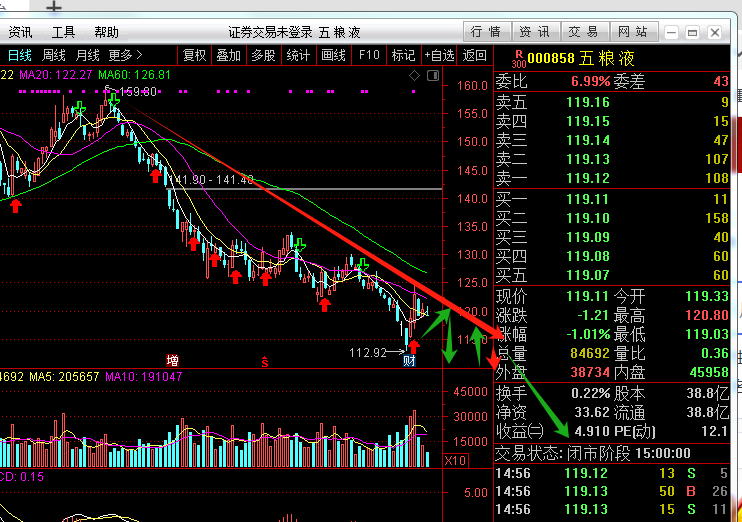Open the 工具 menu
This screenshot has width=742, height=522.
tap(63, 32)
